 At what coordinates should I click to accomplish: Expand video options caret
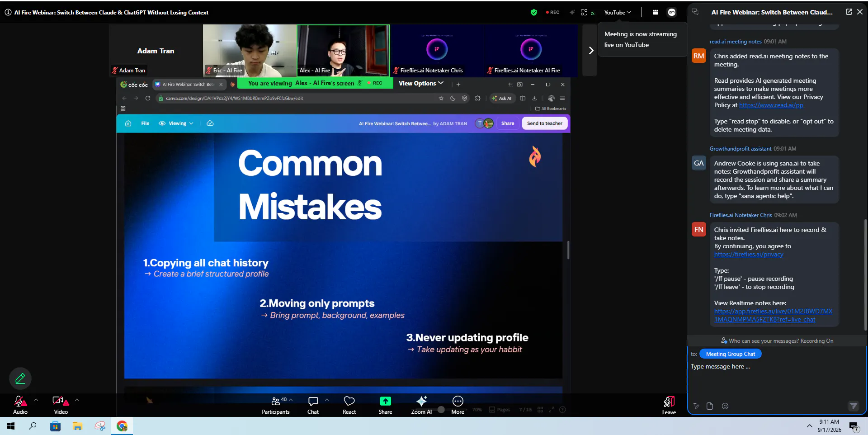pos(77,400)
